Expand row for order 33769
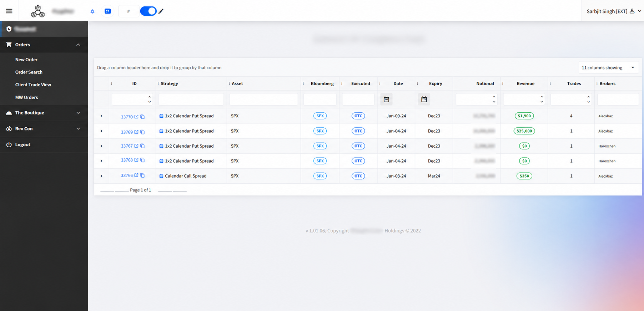This screenshot has height=311, width=644. [x=101, y=131]
